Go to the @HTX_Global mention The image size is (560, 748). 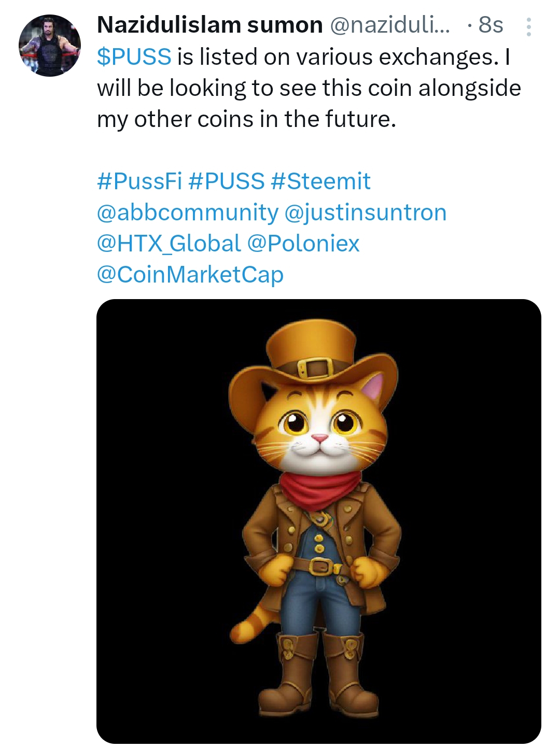pyautogui.click(x=169, y=244)
